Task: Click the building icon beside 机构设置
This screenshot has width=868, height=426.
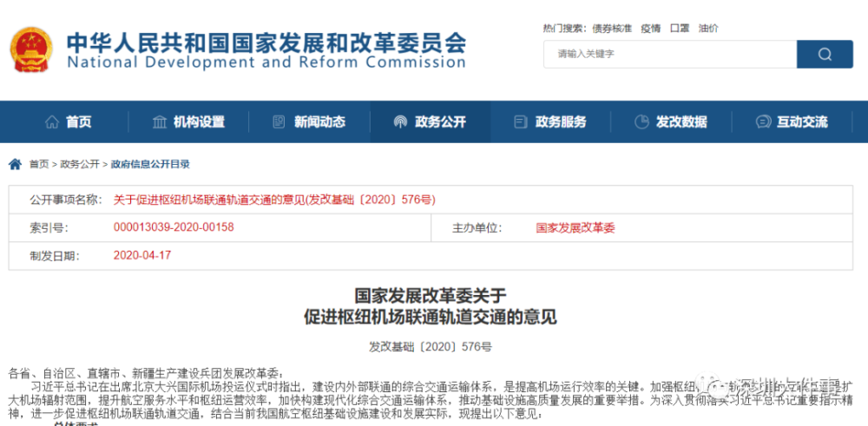Action: [x=160, y=121]
